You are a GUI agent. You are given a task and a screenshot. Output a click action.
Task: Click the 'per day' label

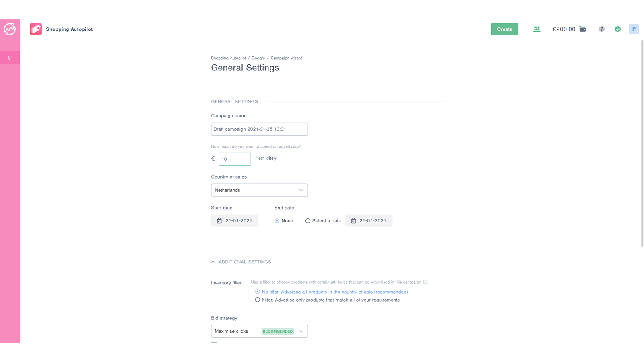266,158
